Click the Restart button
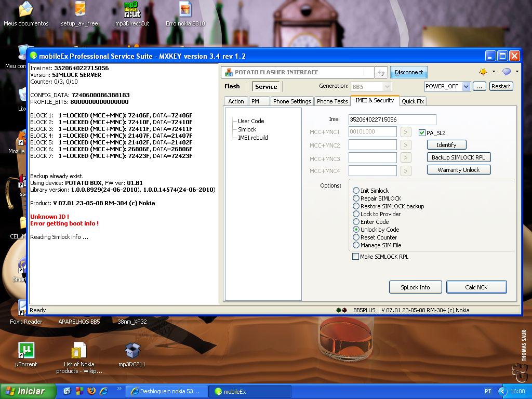Screen dimensions: 532x399 501,87
